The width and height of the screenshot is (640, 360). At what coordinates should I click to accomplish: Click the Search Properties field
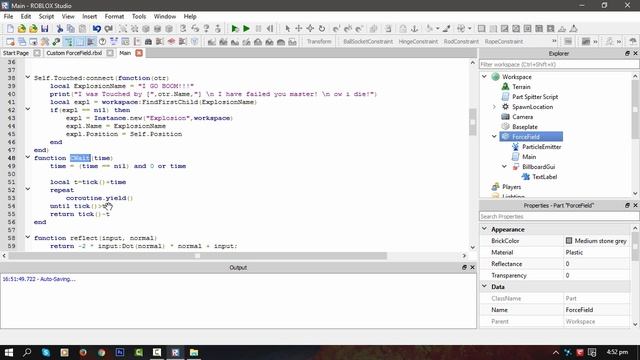[x=559, y=216]
